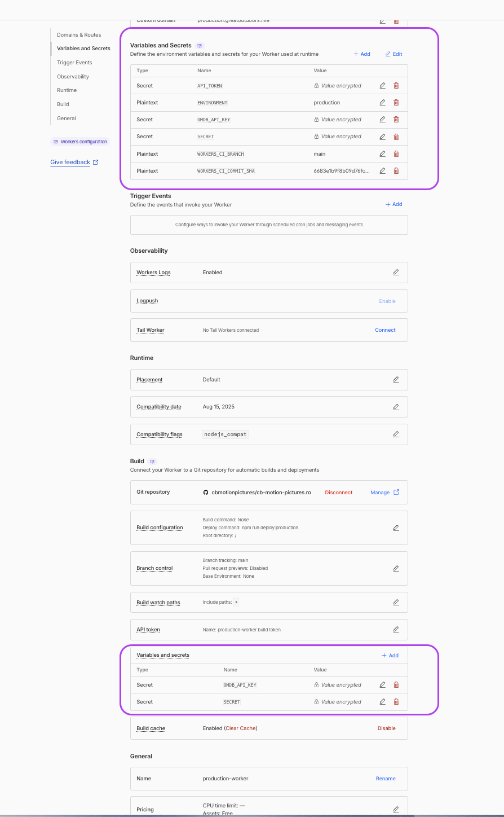This screenshot has width=504, height=817.
Task: Edit the Workers Logs setting
Action: [396, 273]
